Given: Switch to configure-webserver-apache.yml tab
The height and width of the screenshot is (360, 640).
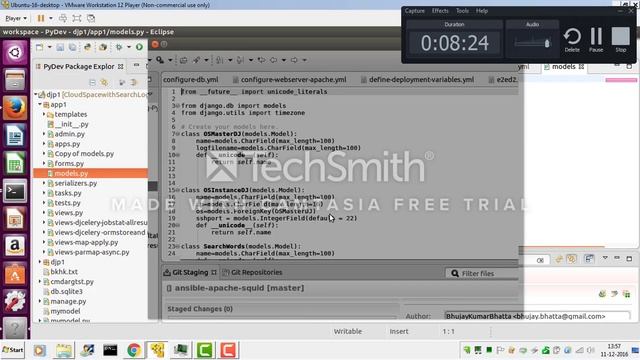Looking at the screenshot, I should click(x=289, y=80).
